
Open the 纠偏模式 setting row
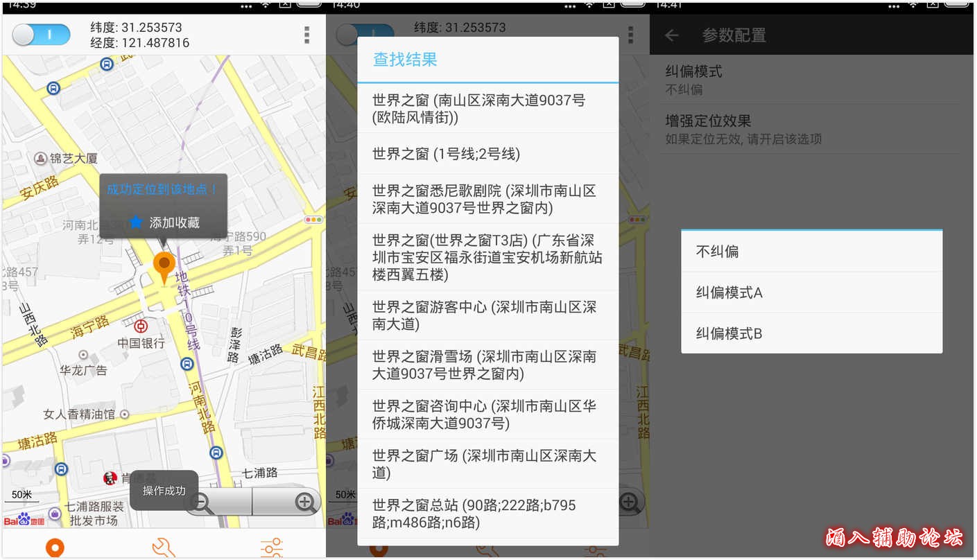(813, 80)
